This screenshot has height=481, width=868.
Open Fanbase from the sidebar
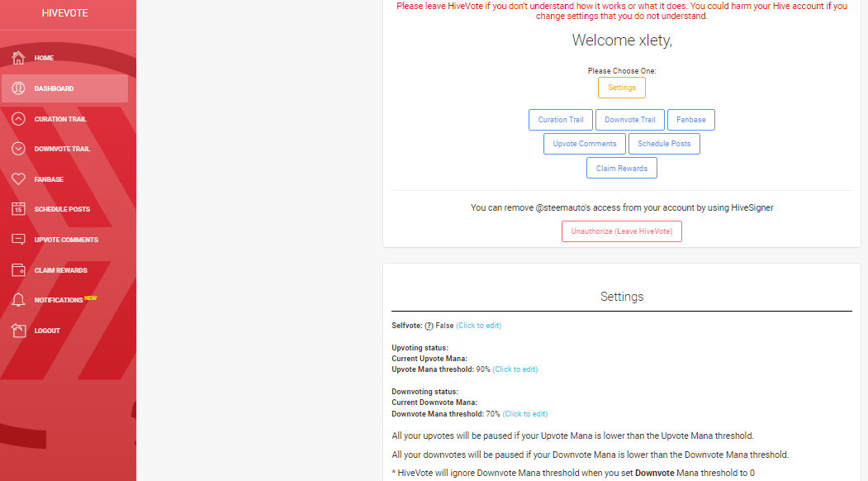(x=49, y=179)
